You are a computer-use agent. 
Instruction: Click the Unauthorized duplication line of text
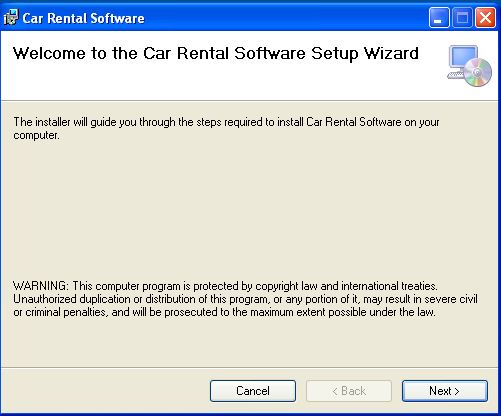pos(245,299)
